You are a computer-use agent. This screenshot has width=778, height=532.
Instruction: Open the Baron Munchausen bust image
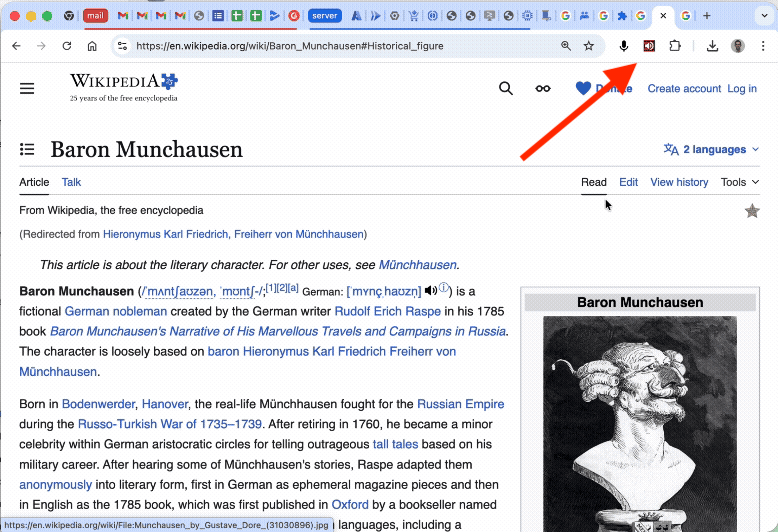(x=639, y=420)
